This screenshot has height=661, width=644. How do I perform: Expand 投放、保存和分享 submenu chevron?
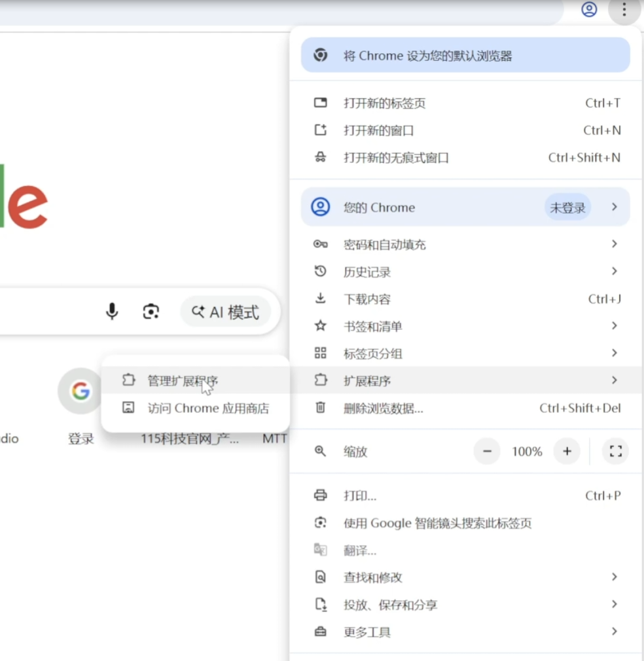tap(615, 604)
